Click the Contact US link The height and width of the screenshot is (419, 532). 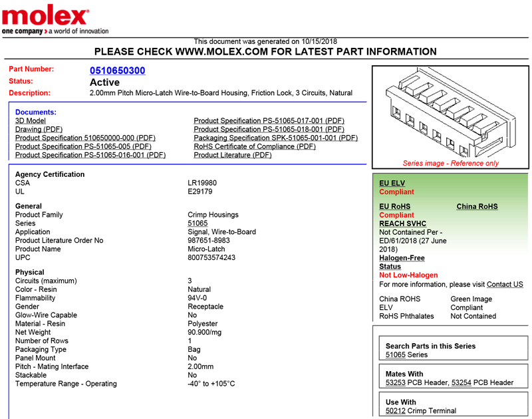(x=505, y=285)
